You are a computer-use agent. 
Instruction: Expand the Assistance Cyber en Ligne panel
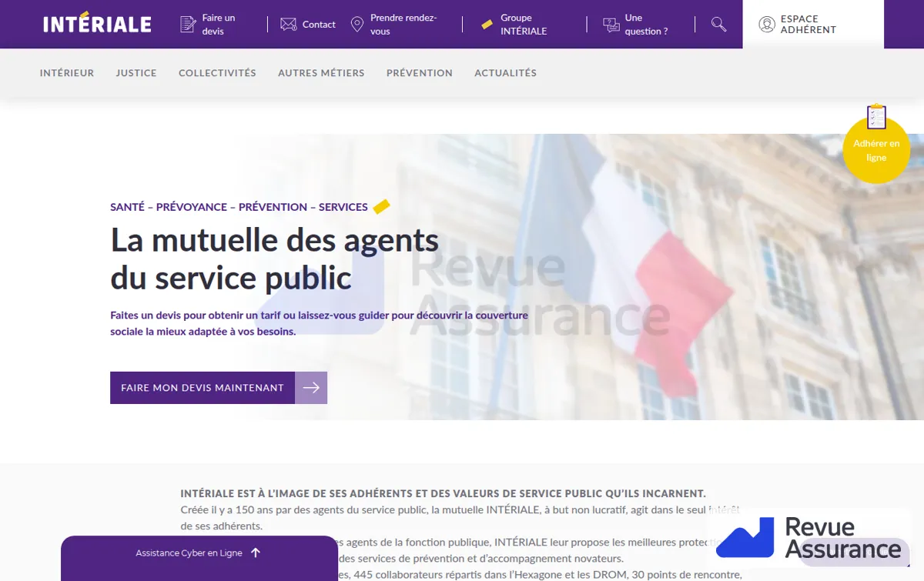click(199, 558)
